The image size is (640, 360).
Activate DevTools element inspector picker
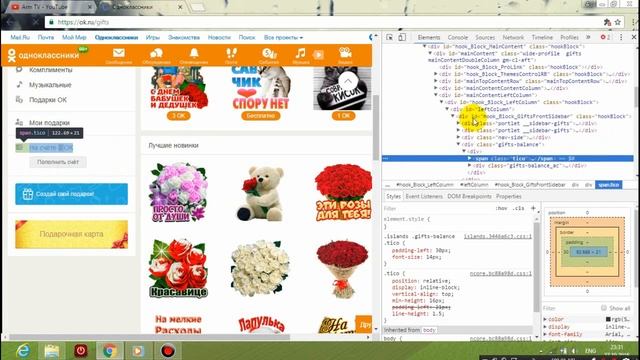389,37
